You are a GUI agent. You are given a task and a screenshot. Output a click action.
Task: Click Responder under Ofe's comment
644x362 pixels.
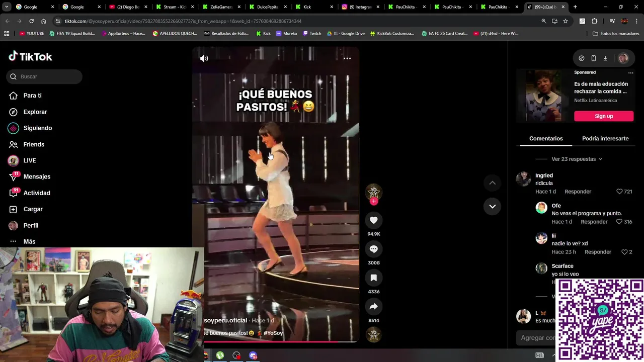coord(594,222)
